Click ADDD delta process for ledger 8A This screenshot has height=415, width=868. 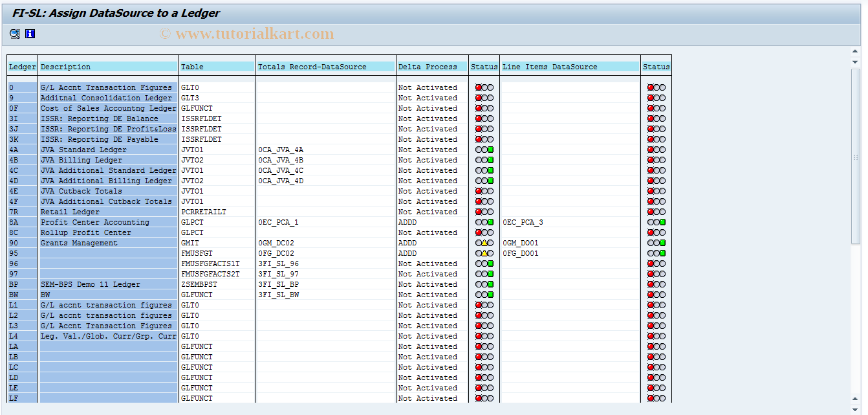[x=407, y=222]
